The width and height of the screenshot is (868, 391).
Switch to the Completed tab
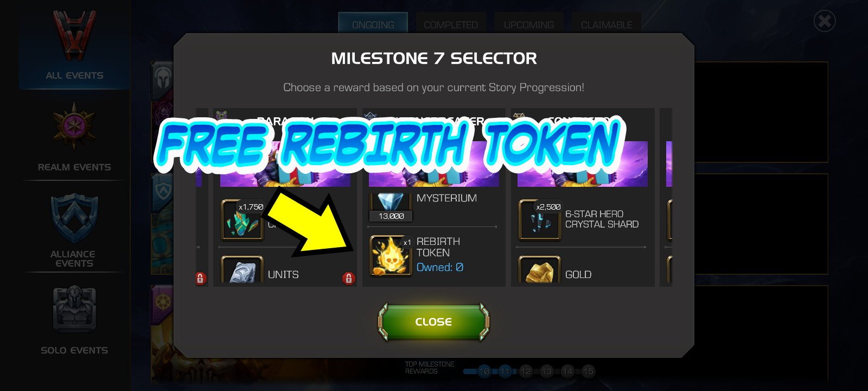(x=451, y=25)
